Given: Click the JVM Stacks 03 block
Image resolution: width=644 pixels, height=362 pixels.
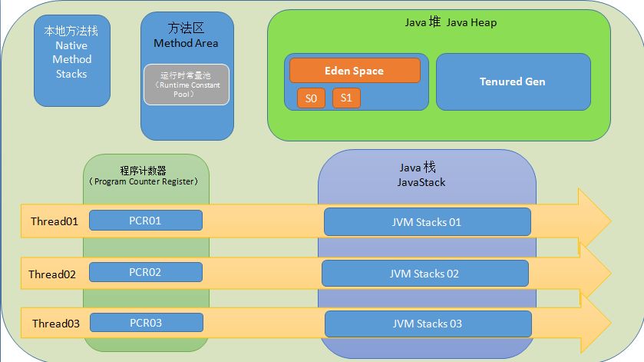Looking at the screenshot, I should pos(428,324).
